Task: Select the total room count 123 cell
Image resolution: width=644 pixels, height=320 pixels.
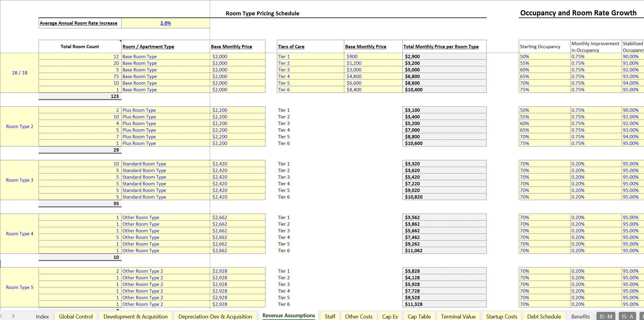Action: pos(80,96)
